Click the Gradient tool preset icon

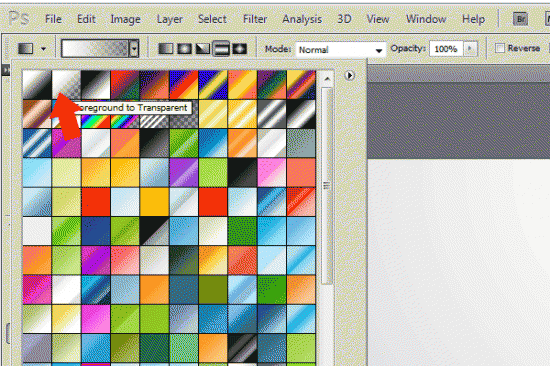(x=26, y=48)
